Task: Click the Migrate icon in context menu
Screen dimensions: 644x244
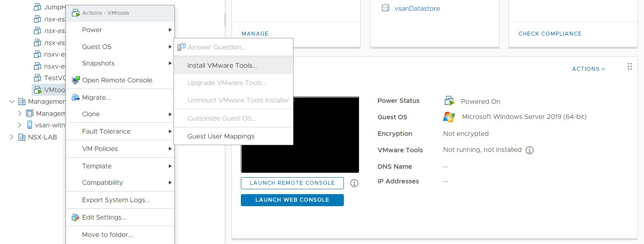Action: click(x=75, y=98)
